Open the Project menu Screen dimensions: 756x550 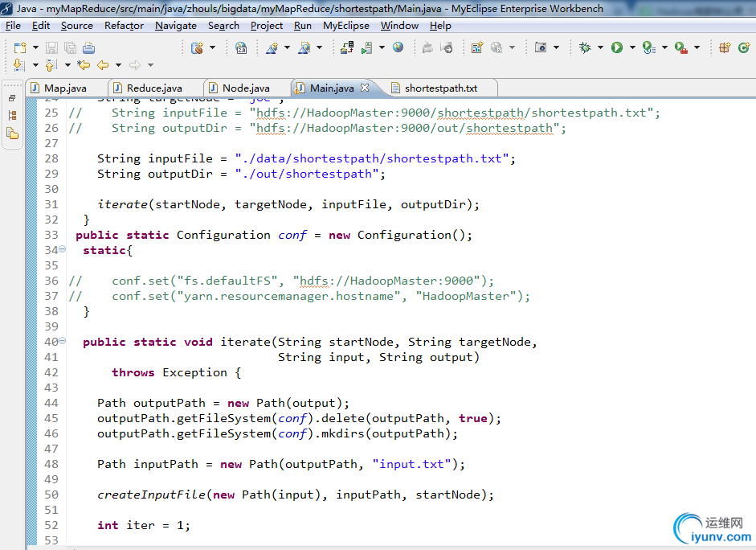pos(267,26)
